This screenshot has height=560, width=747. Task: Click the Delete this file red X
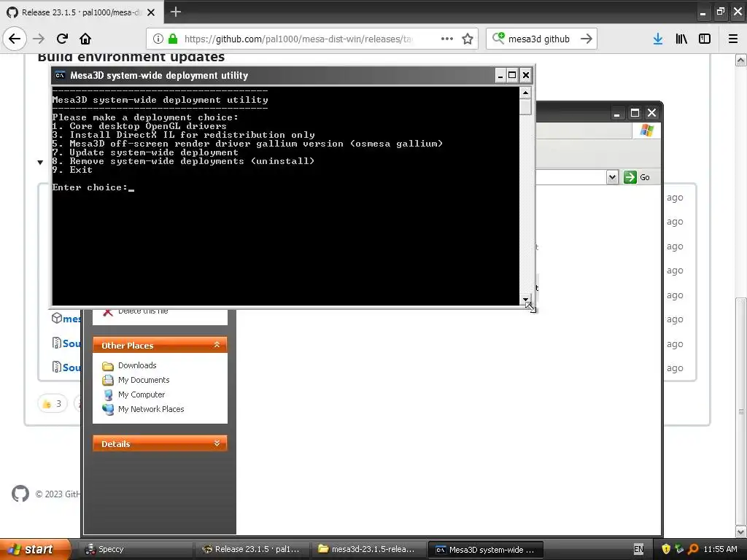pyautogui.click(x=108, y=312)
